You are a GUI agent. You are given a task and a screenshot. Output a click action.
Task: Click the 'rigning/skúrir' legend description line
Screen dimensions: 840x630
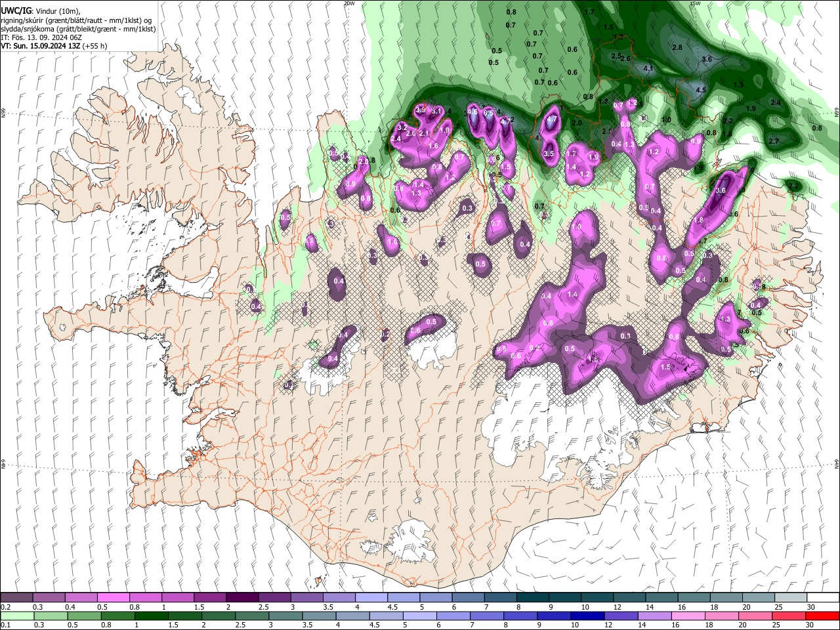coord(76,20)
